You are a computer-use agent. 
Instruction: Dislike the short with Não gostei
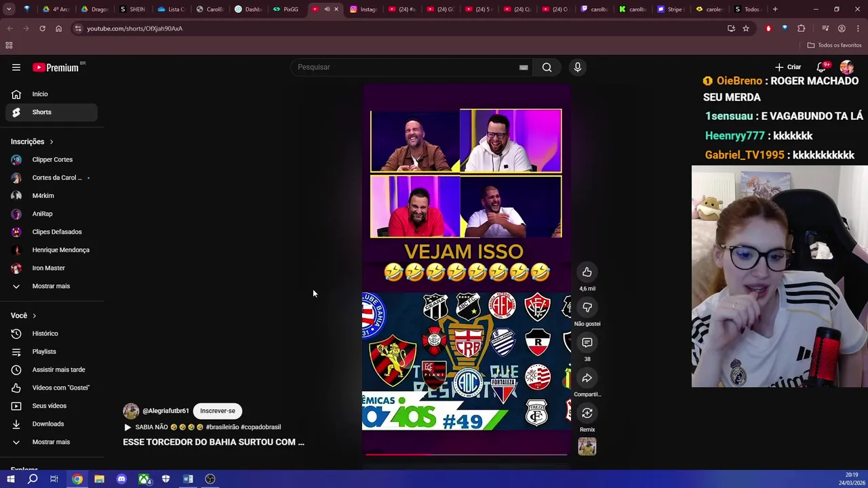pyautogui.click(x=587, y=308)
